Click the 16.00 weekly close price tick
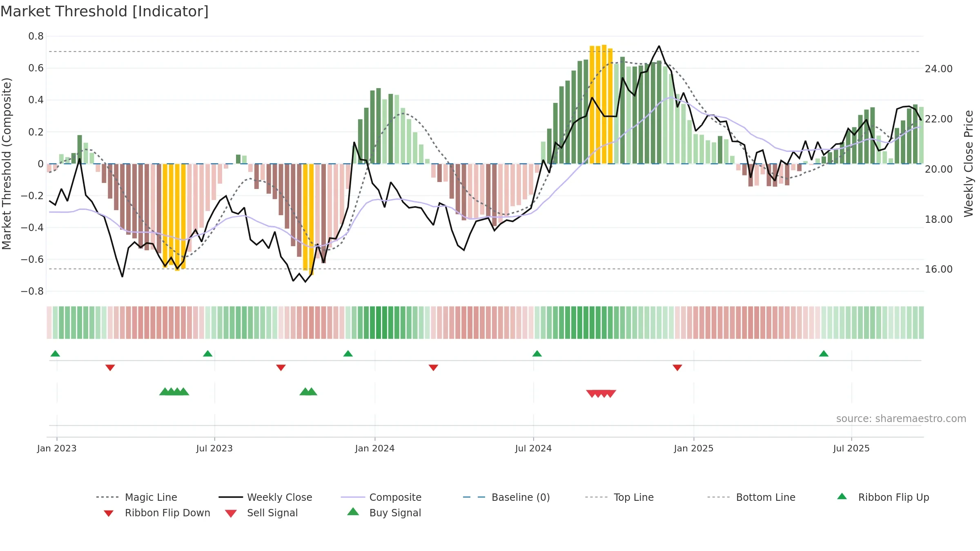Screen dimensions: 980x551 pyautogui.click(x=939, y=269)
